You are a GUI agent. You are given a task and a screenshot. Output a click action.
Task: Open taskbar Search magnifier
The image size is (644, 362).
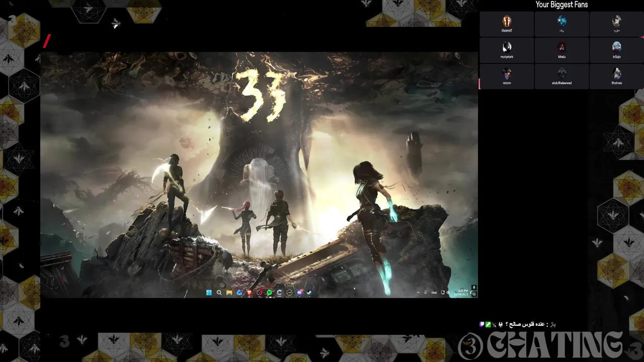(x=219, y=293)
